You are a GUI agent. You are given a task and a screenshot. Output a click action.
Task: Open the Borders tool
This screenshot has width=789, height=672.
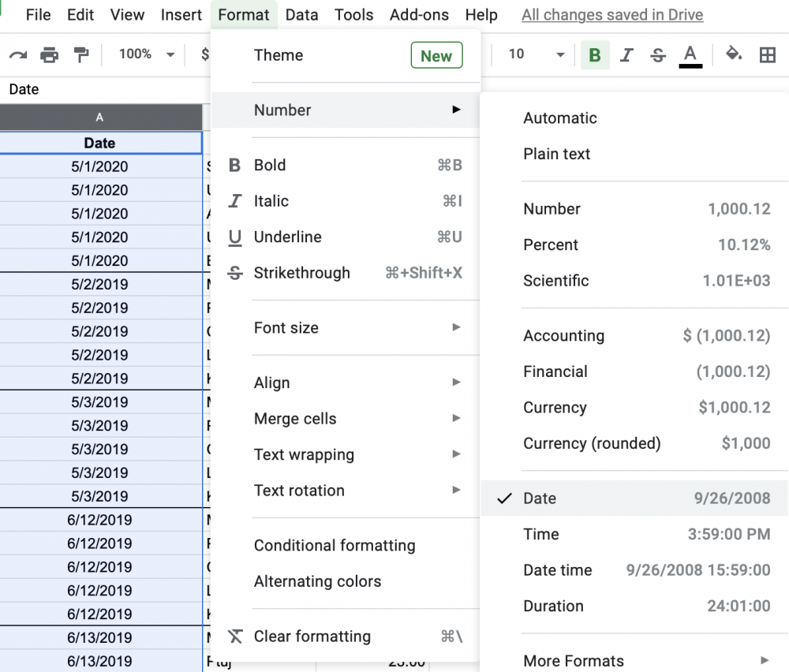[x=768, y=54]
